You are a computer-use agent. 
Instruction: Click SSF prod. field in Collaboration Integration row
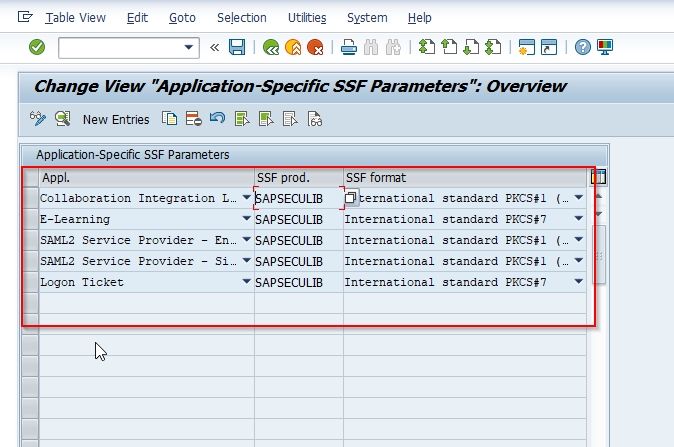point(299,198)
